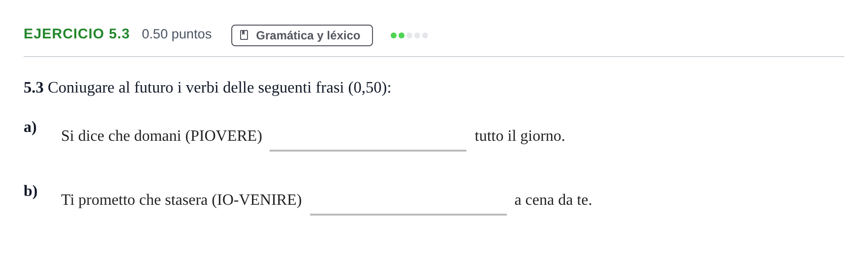Click the fourth gray difficulty dot

[x=417, y=35]
